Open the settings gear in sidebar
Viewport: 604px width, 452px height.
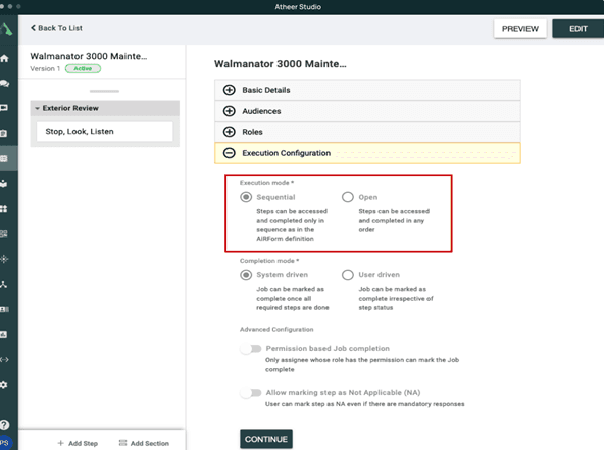[4, 385]
